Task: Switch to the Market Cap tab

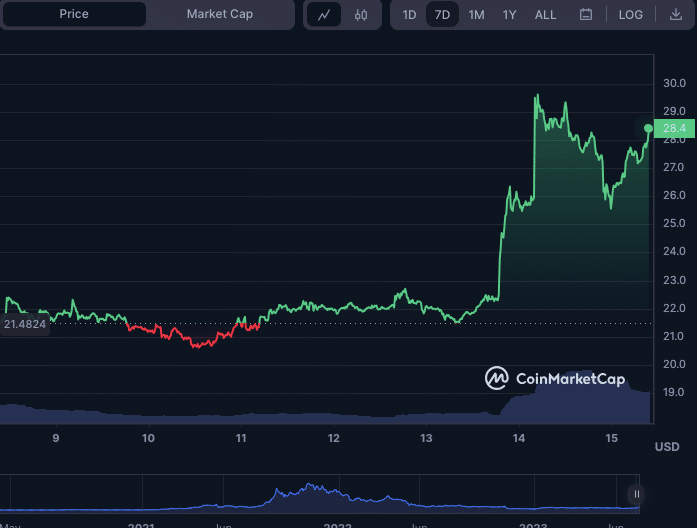Action: pyautogui.click(x=220, y=14)
